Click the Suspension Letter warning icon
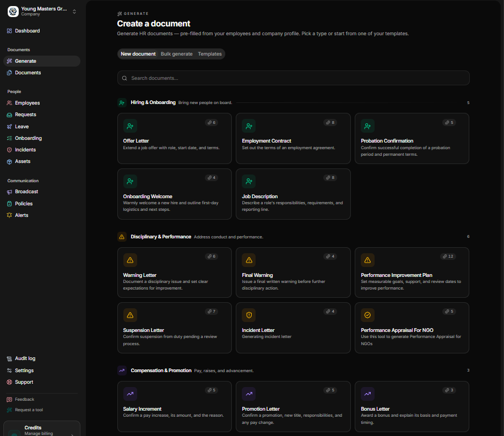Image resolution: width=504 pixels, height=436 pixels. pyautogui.click(x=130, y=315)
